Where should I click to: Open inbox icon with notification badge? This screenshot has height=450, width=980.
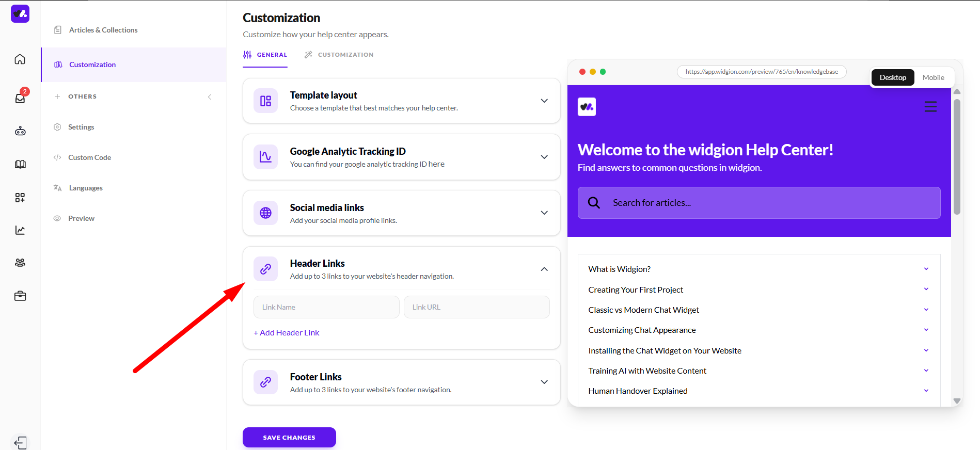pos(21,97)
